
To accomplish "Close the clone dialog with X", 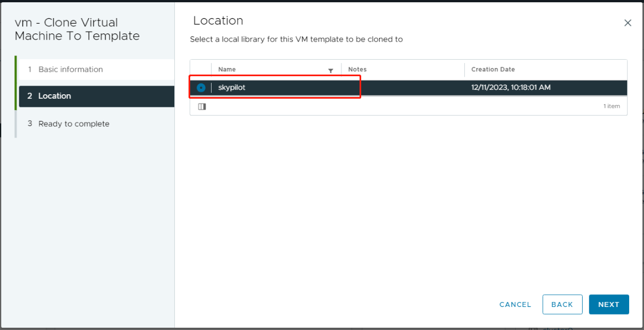I will (628, 23).
